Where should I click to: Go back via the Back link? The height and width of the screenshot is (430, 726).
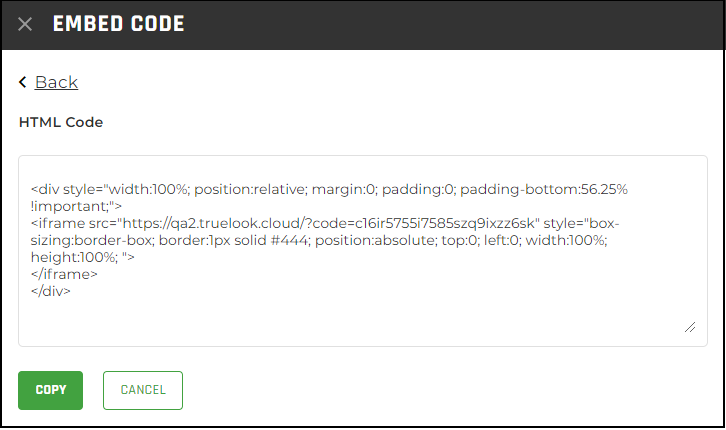coord(56,82)
